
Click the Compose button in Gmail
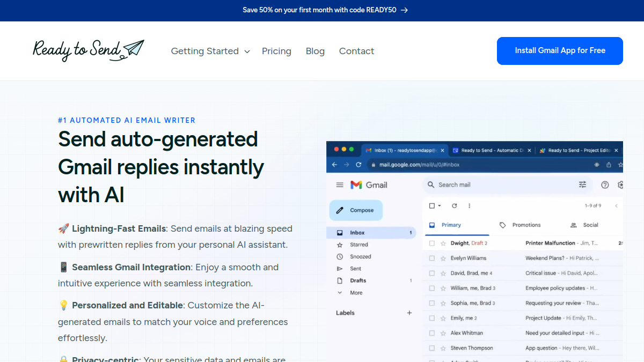click(x=356, y=210)
